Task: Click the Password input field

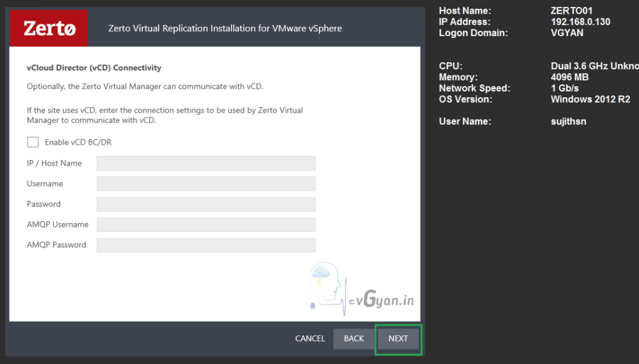Action: [206, 204]
